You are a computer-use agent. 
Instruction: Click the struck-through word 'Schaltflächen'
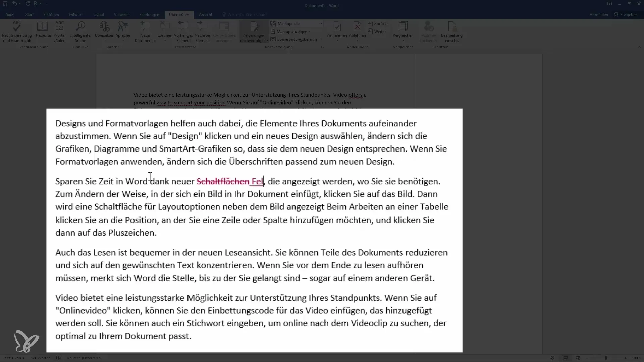point(223,181)
